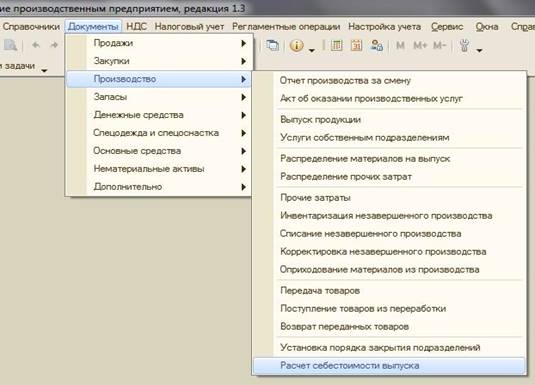Open Распределение материалов на выпуск
535x385 pixels.
tap(389, 159)
